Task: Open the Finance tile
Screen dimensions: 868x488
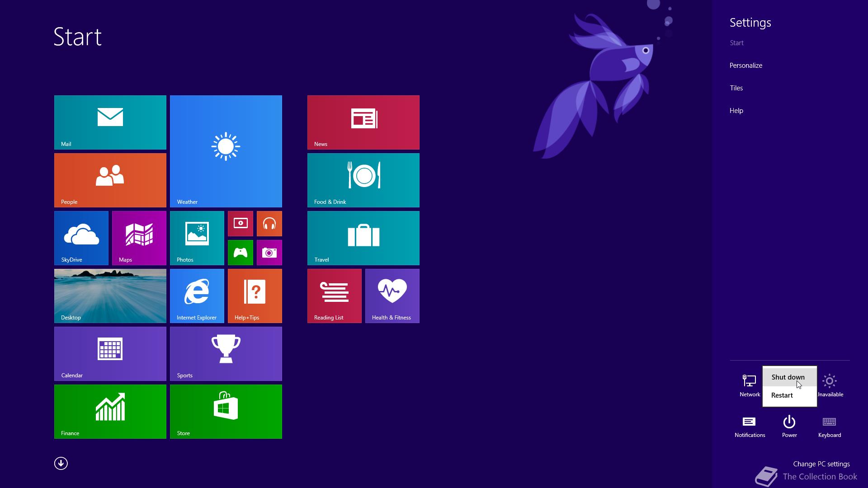Action: pos(110,412)
